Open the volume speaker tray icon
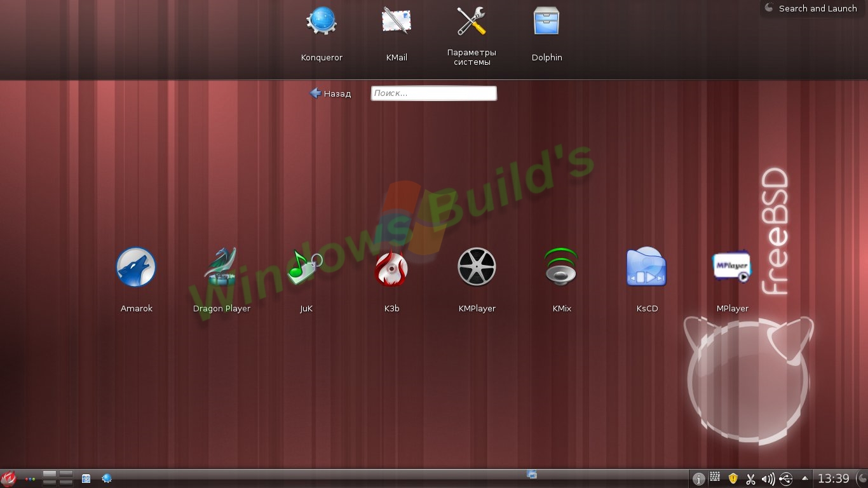Screen dimensions: 868x488 (768, 478)
